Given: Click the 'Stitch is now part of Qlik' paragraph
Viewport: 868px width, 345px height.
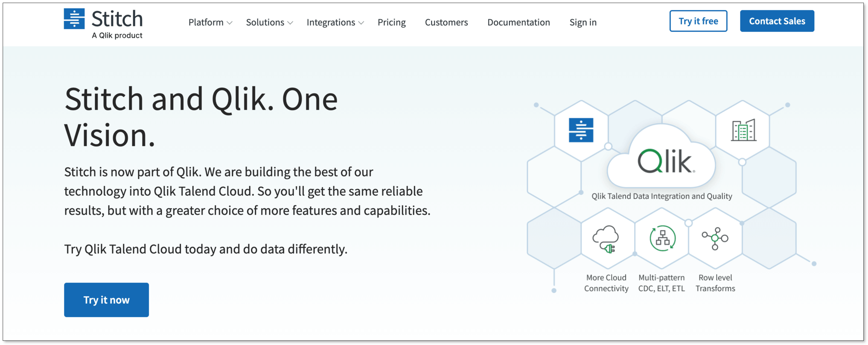Looking at the screenshot, I should pyautogui.click(x=247, y=191).
